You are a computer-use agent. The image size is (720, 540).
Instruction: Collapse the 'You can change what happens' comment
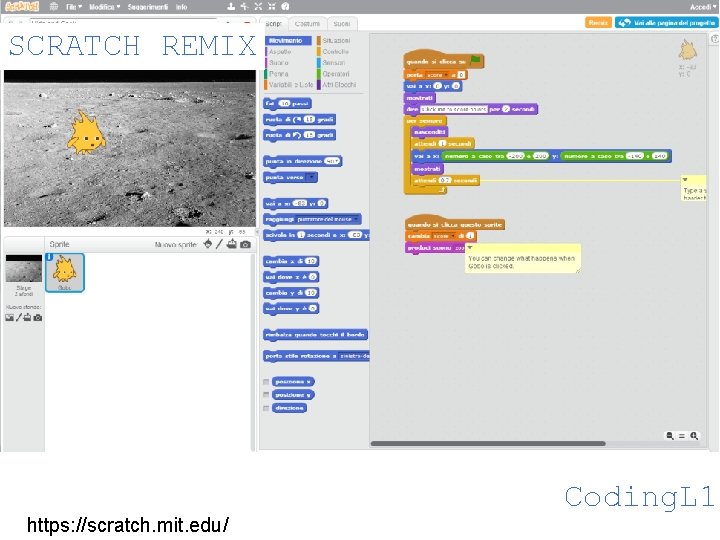(x=470, y=248)
